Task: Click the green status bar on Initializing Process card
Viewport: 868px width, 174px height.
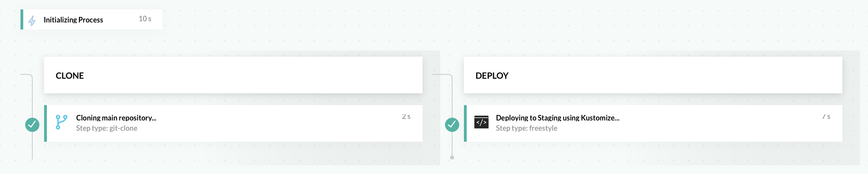Action: (22, 20)
